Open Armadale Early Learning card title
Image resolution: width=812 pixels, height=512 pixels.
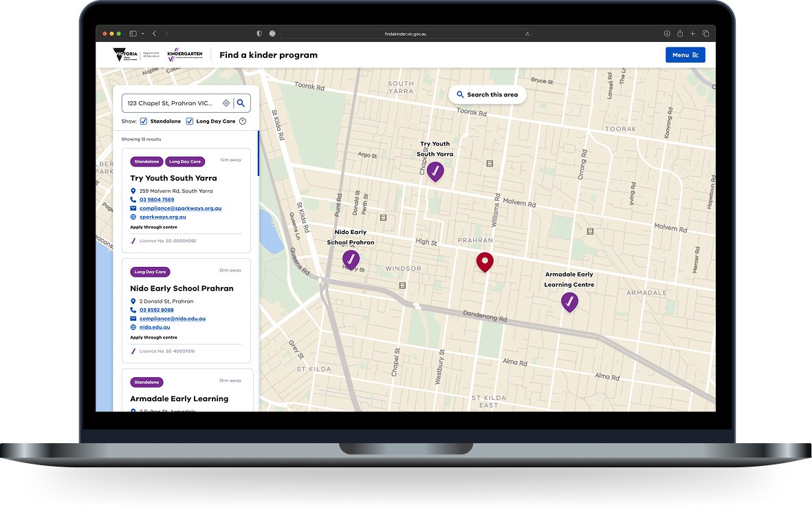click(x=179, y=399)
